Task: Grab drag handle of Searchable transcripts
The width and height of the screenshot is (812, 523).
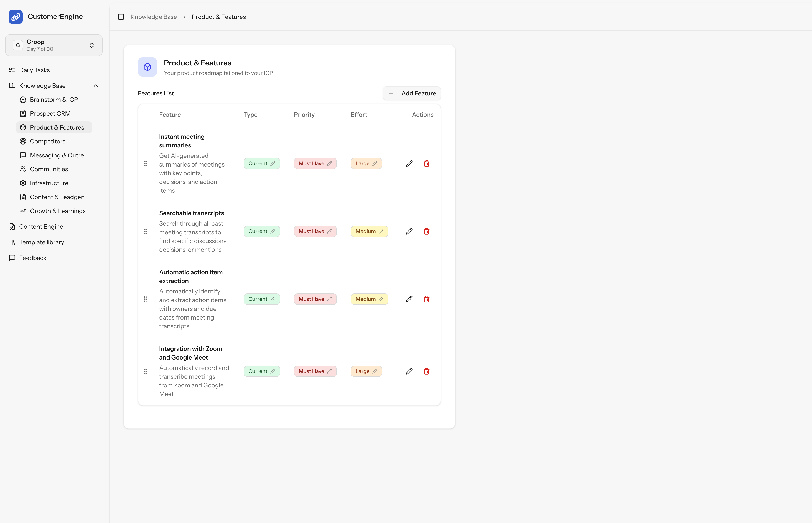Action: [x=145, y=231]
